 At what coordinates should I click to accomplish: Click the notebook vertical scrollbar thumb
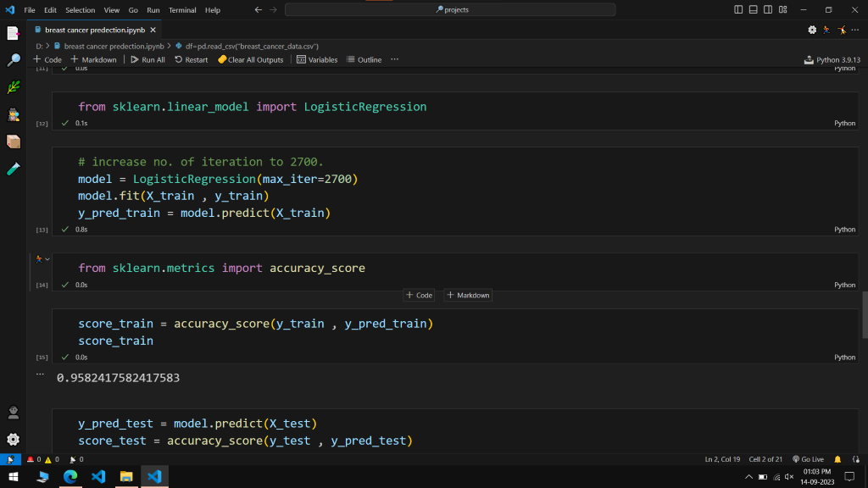coord(865,315)
